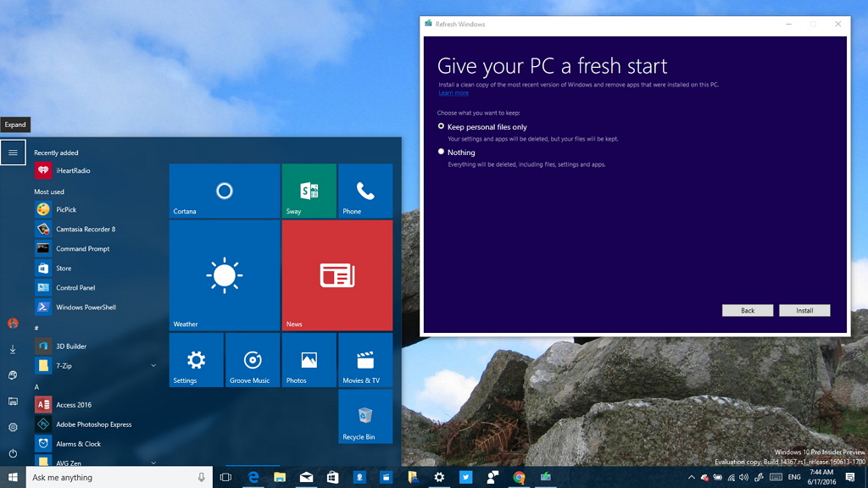The height and width of the screenshot is (488, 868).
Task: Open the volume control in system tray
Action: 743,477
